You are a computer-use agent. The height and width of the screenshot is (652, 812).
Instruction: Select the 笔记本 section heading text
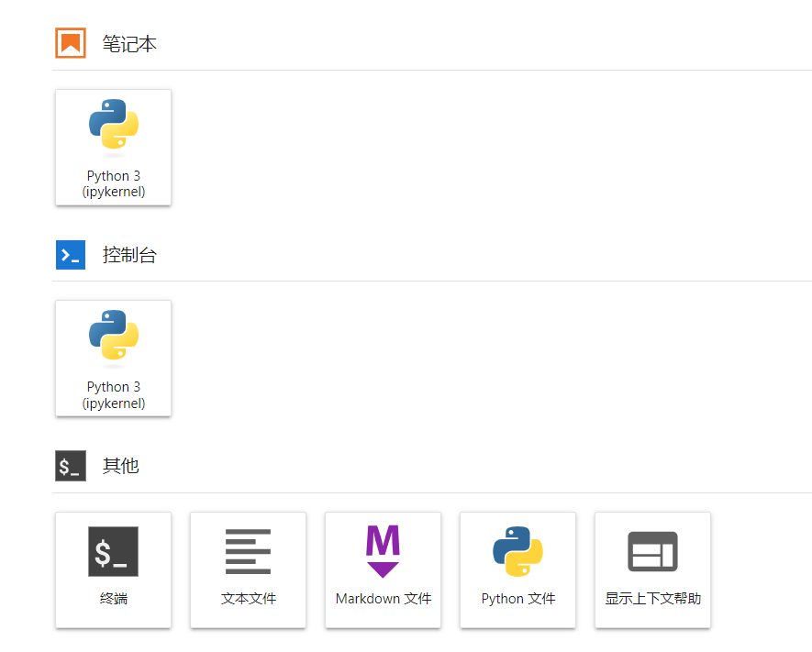(x=129, y=44)
